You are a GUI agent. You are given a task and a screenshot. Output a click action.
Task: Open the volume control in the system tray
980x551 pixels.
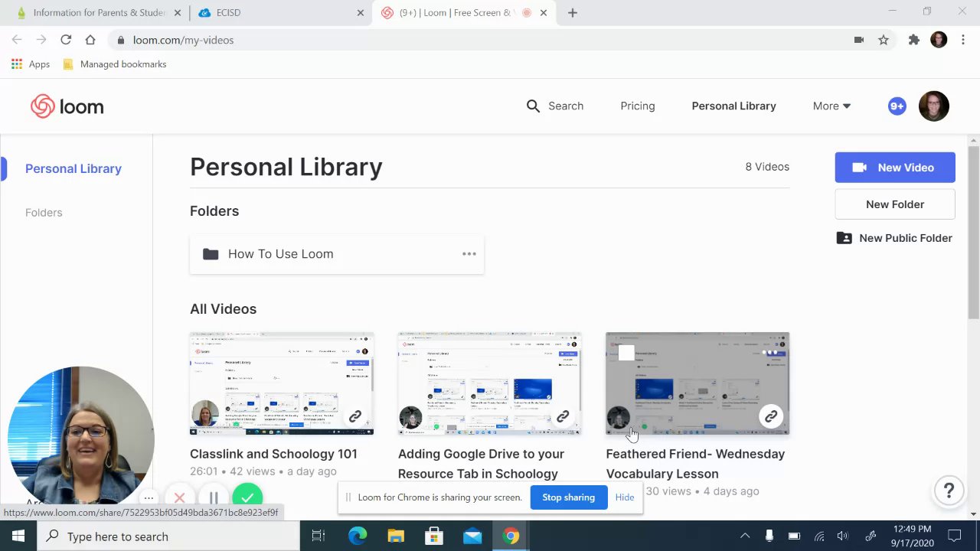[843, 536]
